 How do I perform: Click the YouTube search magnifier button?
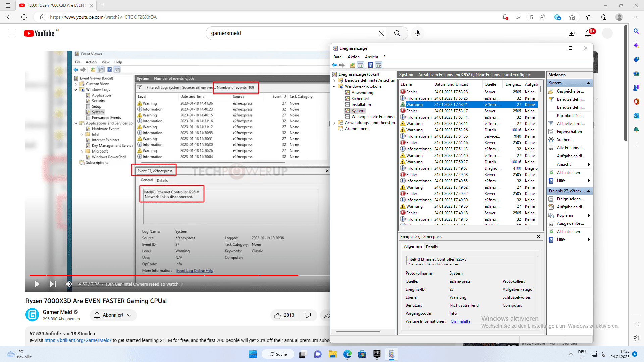click(x=397, y=33)
